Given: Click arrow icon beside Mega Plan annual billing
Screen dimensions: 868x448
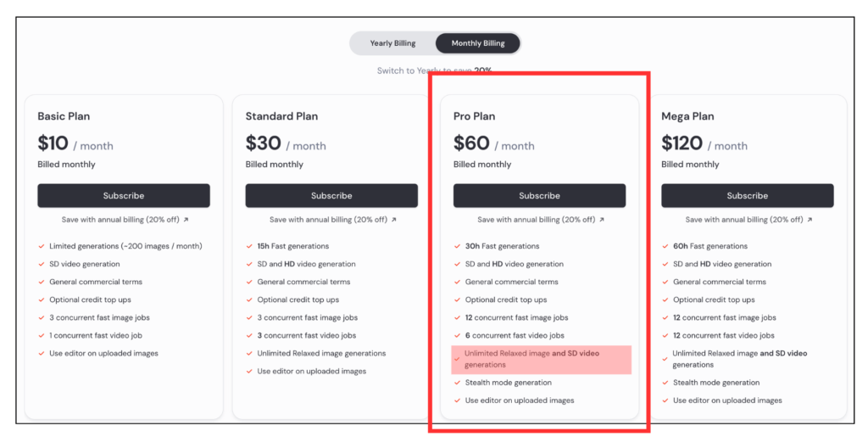Looking at the screenshot, I should pos(810,220).
